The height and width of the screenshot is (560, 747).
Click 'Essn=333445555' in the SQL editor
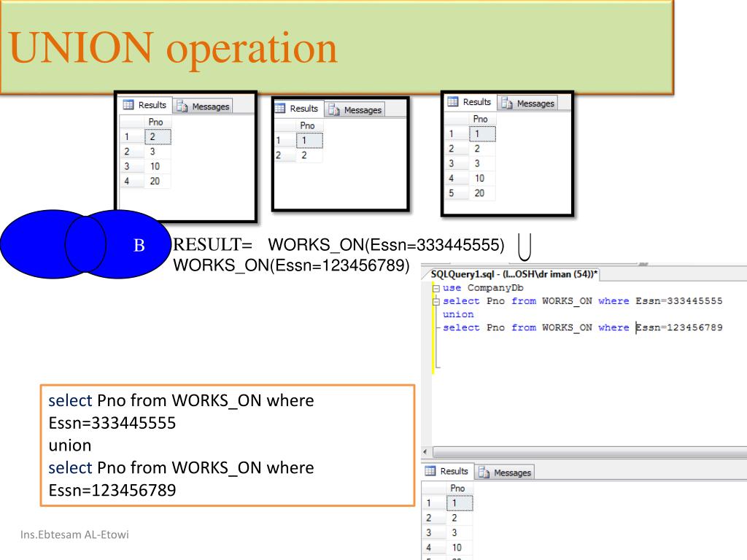point(679,301)
